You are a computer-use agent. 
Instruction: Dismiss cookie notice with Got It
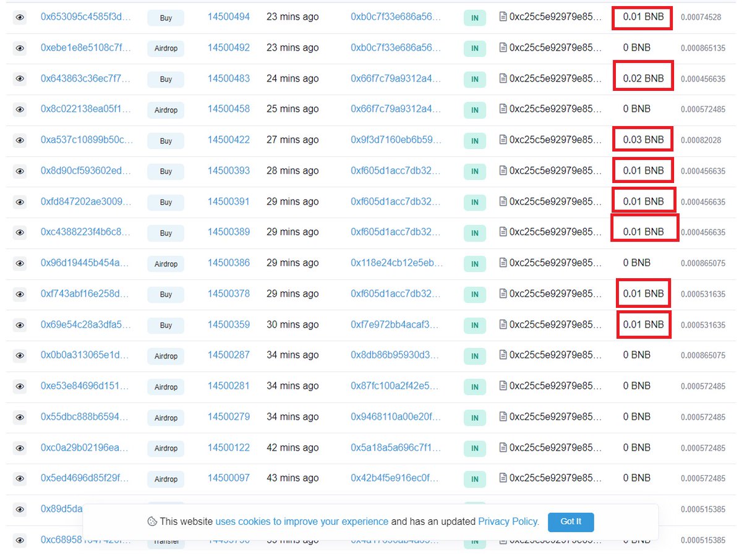click(571, 522)
